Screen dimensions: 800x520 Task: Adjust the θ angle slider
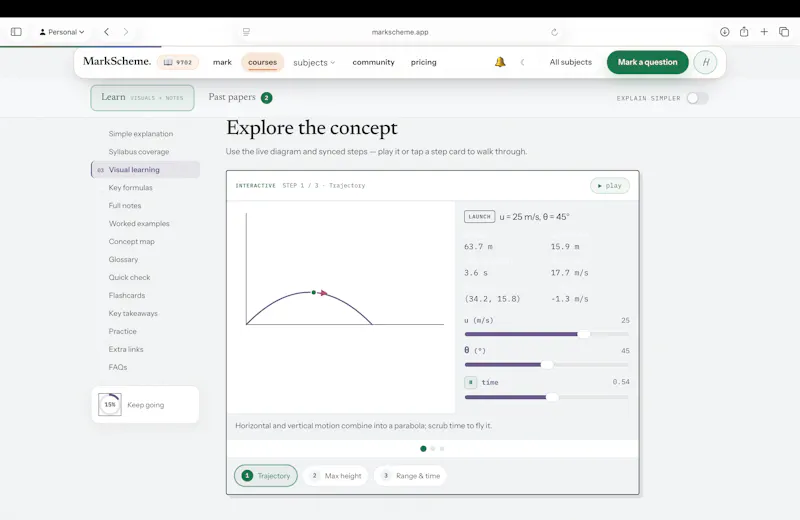click(x=546, y=364)
